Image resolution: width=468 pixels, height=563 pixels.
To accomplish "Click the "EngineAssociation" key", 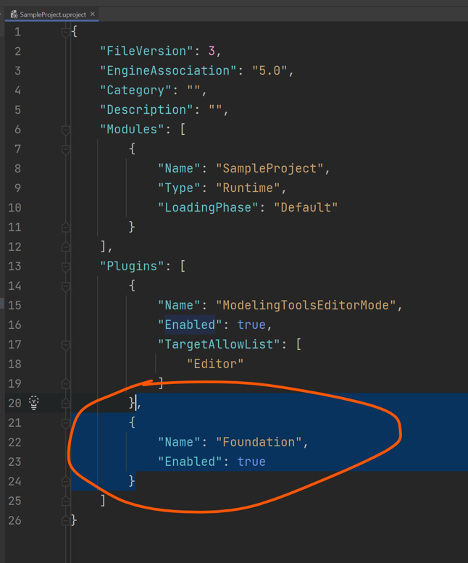I will click(168, 71).
